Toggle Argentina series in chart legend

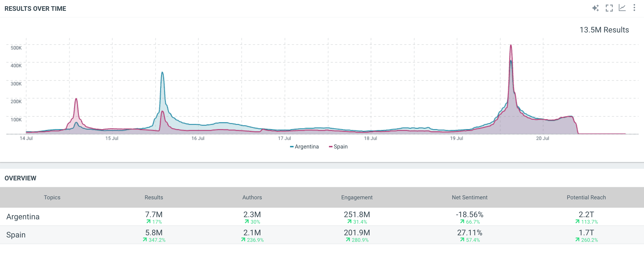point(304,147)
